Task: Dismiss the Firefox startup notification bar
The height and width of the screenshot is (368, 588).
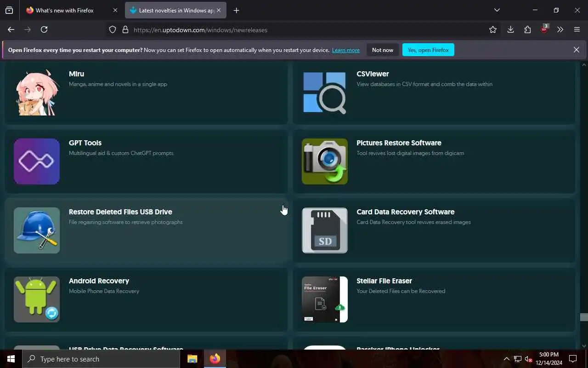Action: tap(577, 50)
